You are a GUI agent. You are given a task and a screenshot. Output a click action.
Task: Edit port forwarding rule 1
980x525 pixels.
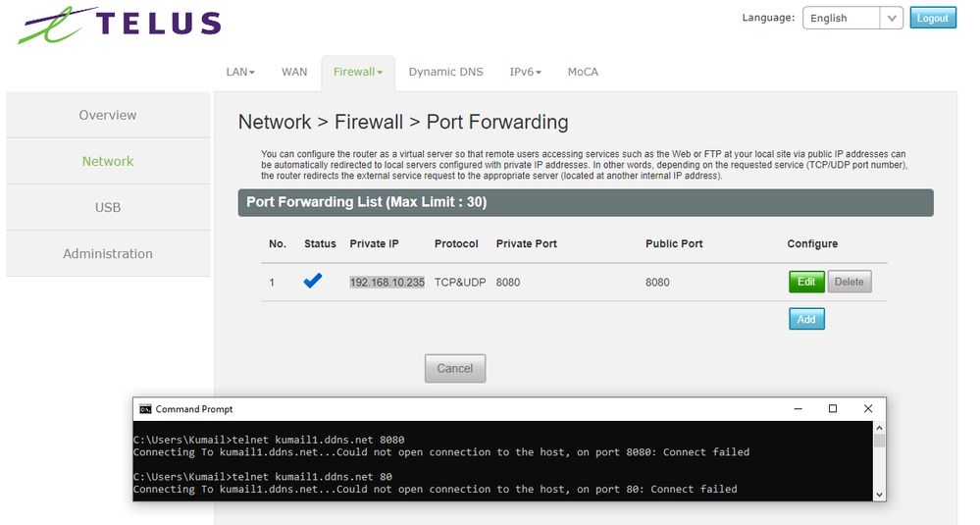[806, 282]
